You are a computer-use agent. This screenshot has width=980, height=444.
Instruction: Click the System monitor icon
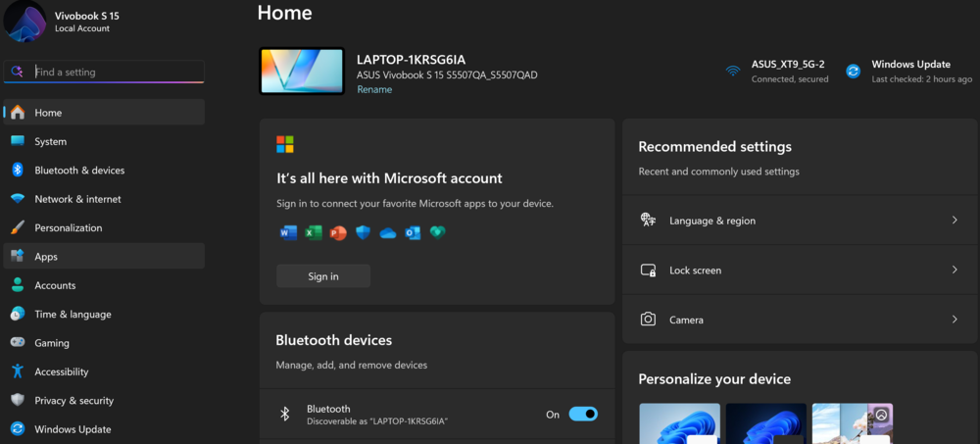coord(18,141)
